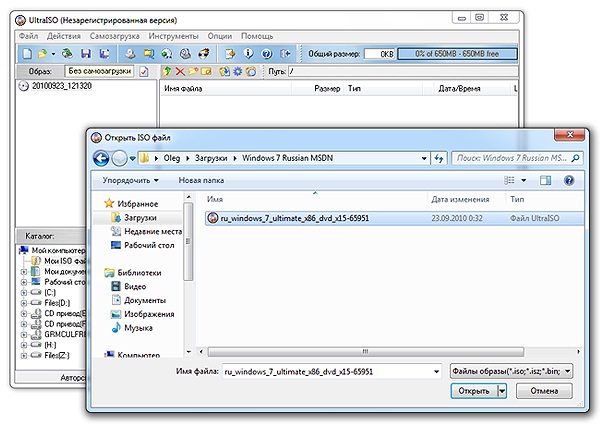Click the Открыть button

(474, 391)
